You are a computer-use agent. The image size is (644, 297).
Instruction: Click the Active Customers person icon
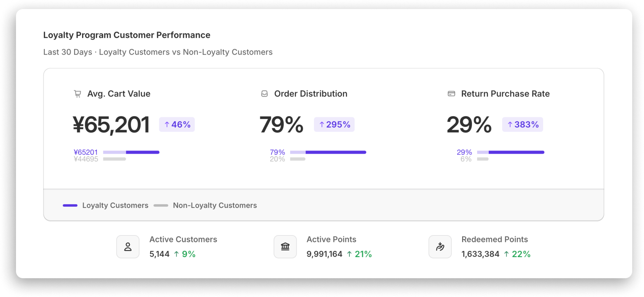[128, 247]
